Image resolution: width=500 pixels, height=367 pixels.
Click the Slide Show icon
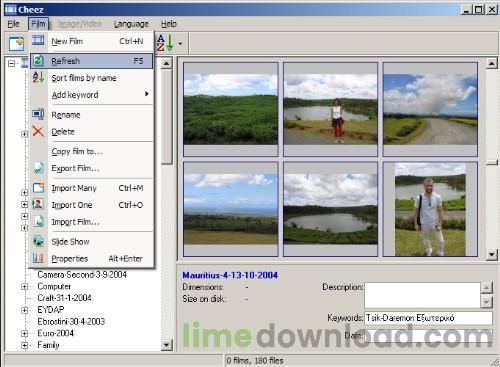(x=38, y=241)
